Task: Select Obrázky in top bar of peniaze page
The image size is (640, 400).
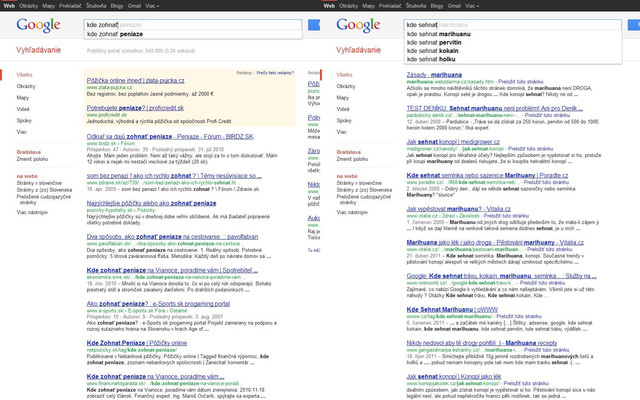Action: tap(29, 6)
